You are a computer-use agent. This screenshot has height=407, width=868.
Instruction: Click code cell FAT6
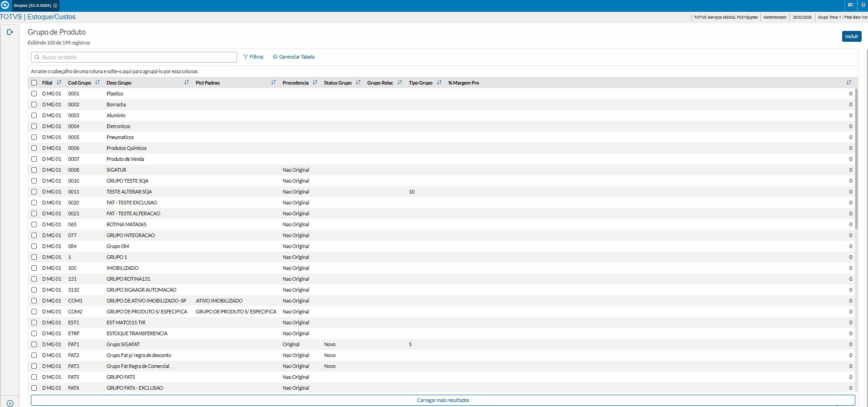[74, 388]
